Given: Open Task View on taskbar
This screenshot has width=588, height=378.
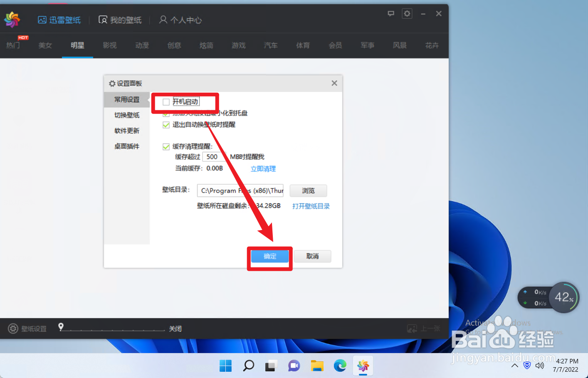Looking at the screenshot, I should pyautogui.click(x=271, y=366).
